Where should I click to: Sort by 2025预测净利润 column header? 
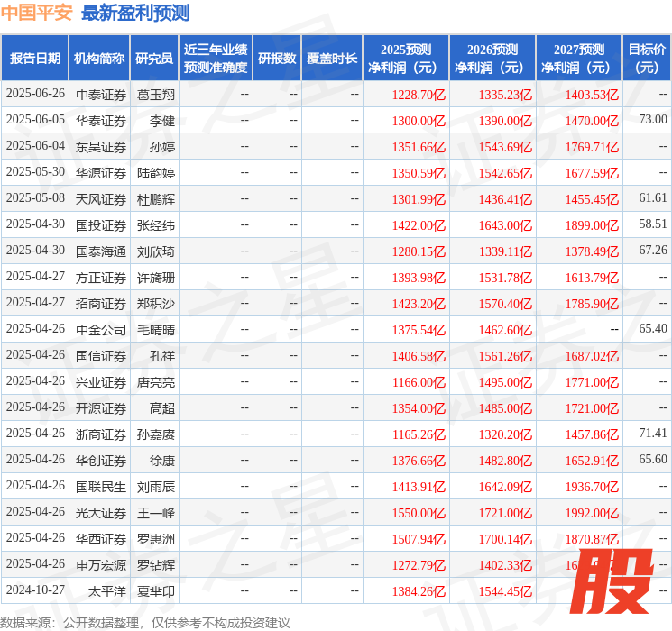(406, 59)
